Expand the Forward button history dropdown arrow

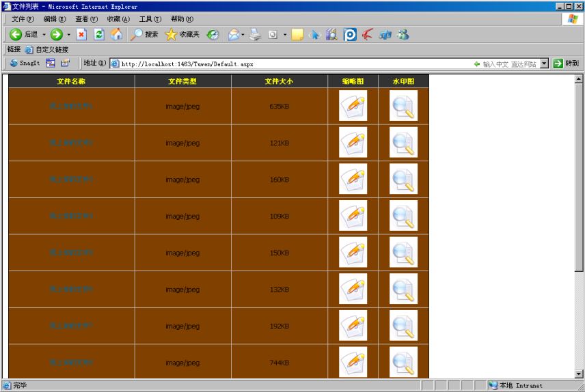click(x=68, y=35)
